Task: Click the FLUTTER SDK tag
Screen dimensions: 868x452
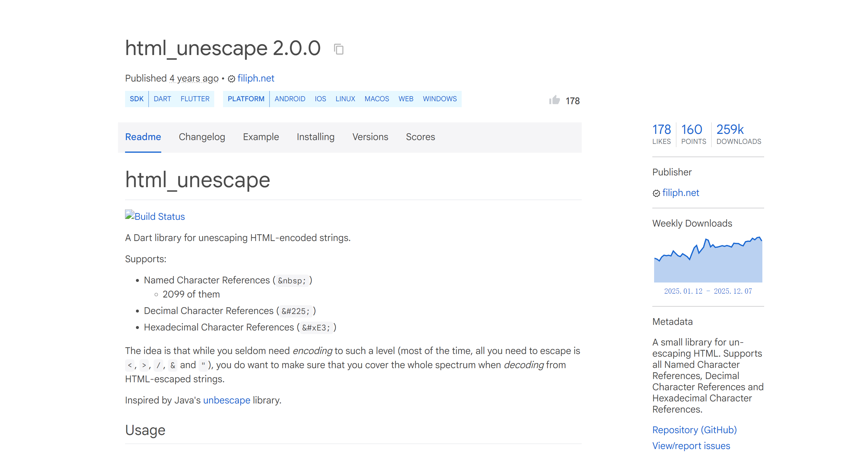Action: (x=195, y=99)
